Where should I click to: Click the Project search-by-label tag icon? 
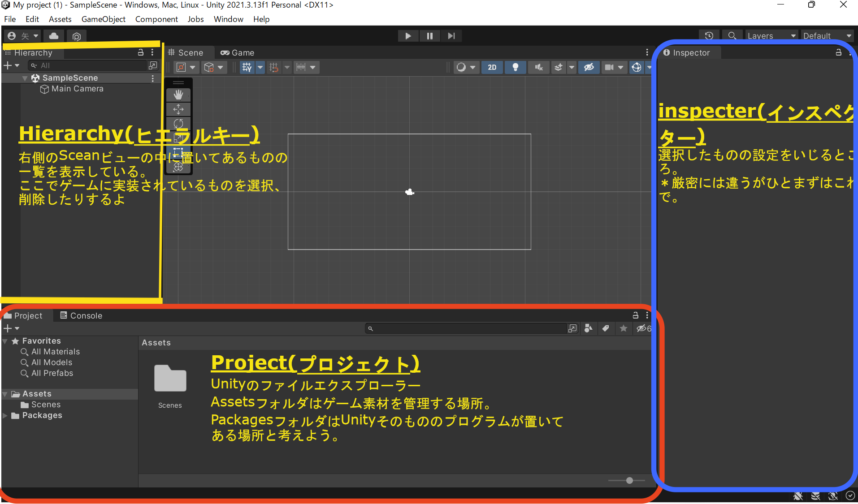606,328
